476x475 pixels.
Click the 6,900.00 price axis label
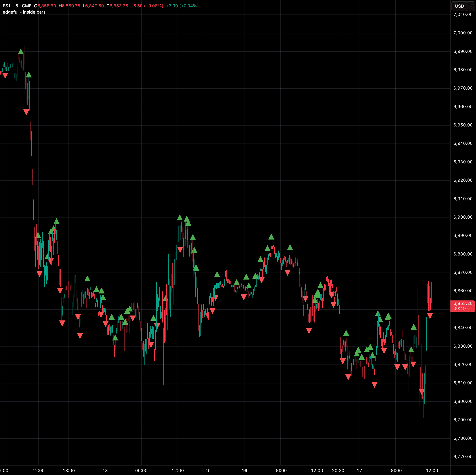[x=463, y=217]
